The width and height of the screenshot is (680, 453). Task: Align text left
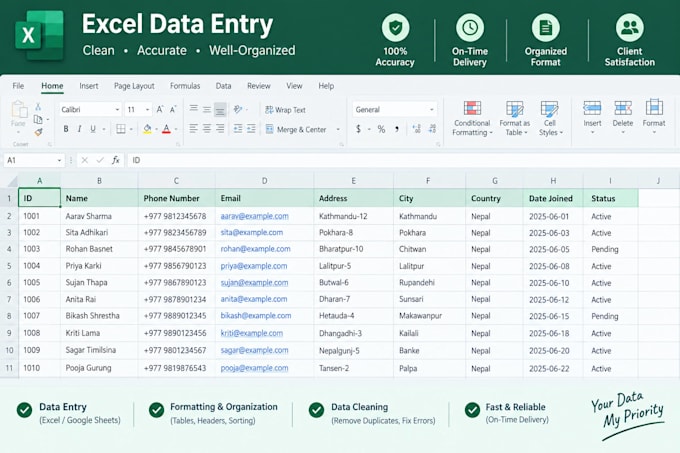point(194,128)
